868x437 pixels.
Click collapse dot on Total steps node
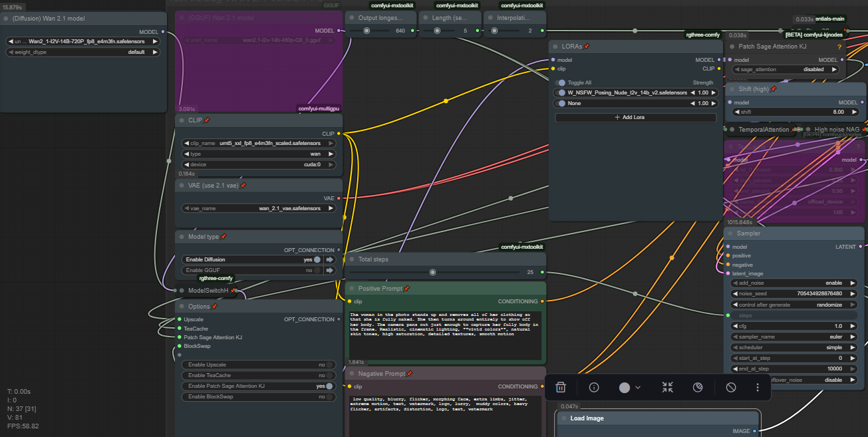click(352, 259)
